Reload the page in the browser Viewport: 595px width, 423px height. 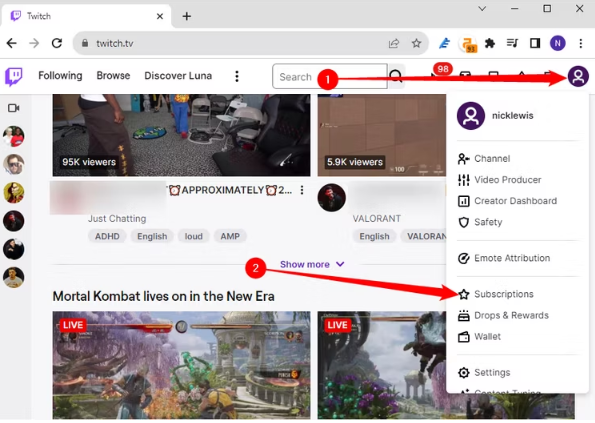57,43
